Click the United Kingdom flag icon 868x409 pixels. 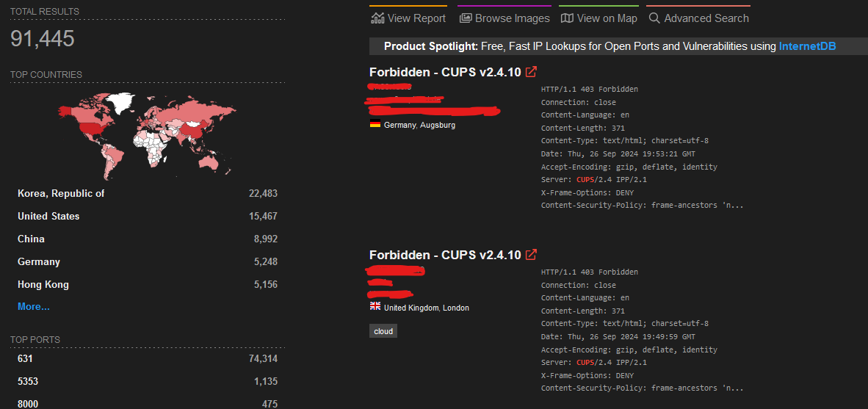pos(375,306)
